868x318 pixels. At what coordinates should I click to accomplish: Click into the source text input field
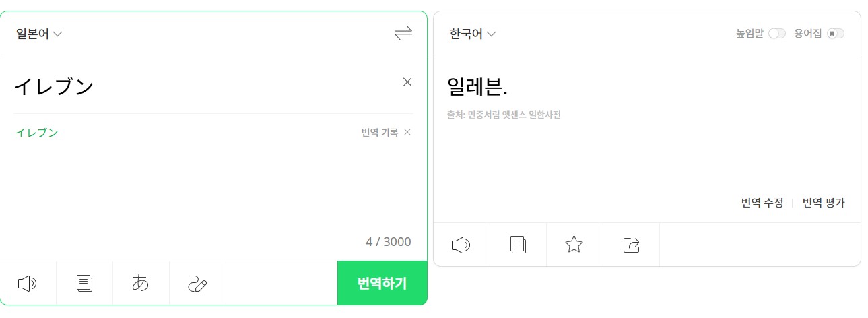click(202, 86)
